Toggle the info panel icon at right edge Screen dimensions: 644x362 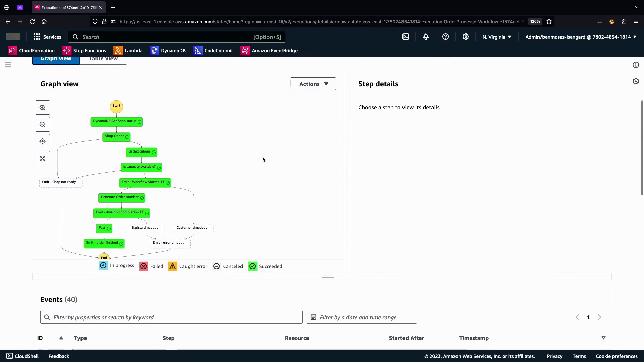point(636,65)
